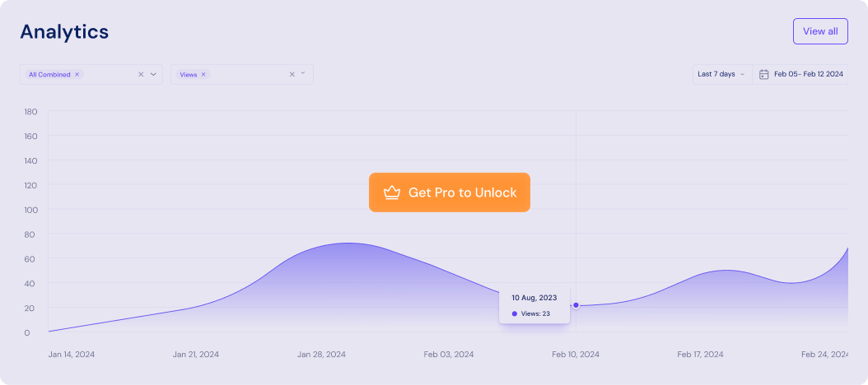The image size is (868, 385).
Task: Select the highlighted data point on the chart line
Action: pos(576,305)
